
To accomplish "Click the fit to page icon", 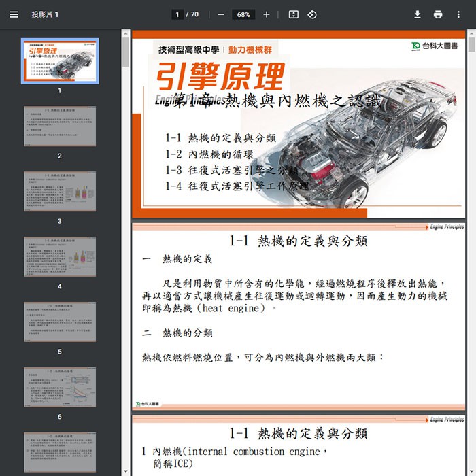I will tap(293, 14).
